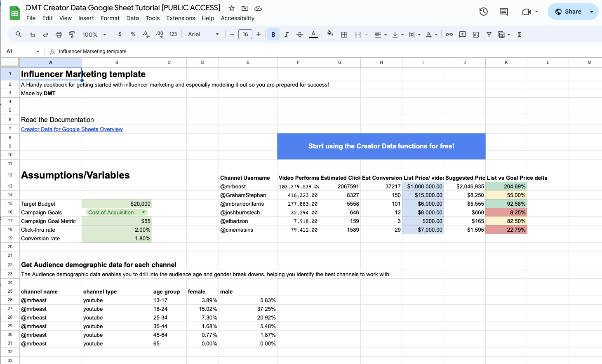602x364 pixels.
Task: Open the comments panel icon
Action: tap(504, 12)
